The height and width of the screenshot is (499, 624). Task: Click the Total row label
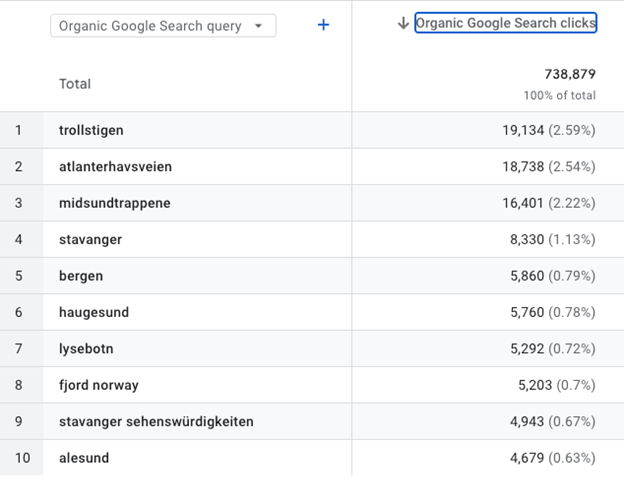point(75,84)
